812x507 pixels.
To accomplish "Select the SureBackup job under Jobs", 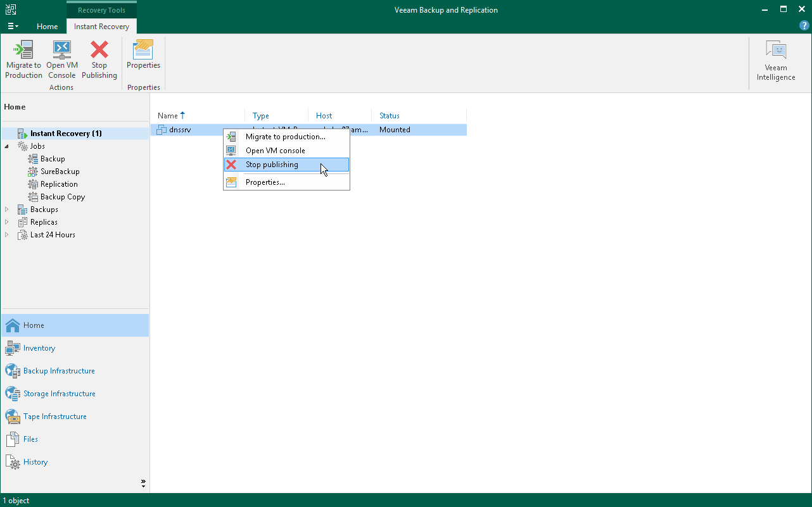I will [60, 171].
